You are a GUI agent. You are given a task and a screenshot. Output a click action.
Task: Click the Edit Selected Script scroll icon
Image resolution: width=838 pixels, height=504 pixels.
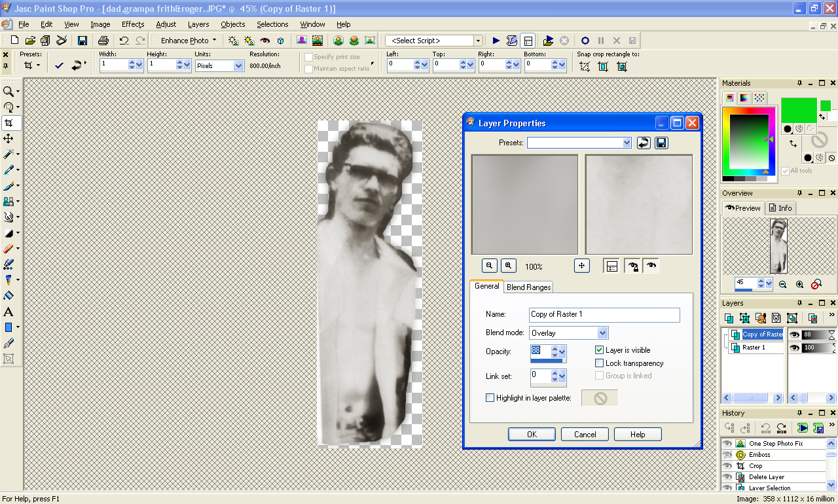(x=512, y=41)
